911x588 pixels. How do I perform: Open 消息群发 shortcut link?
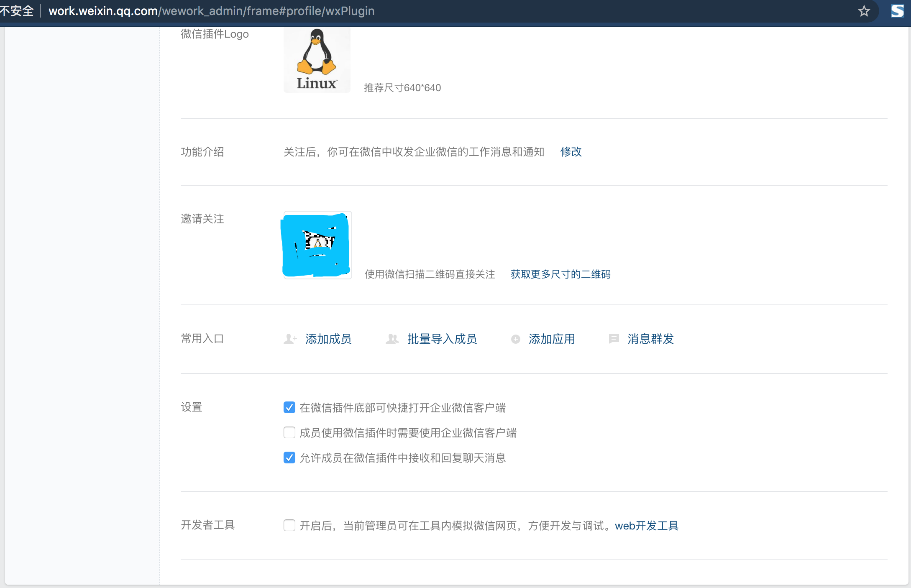click(x=650, y=339)
